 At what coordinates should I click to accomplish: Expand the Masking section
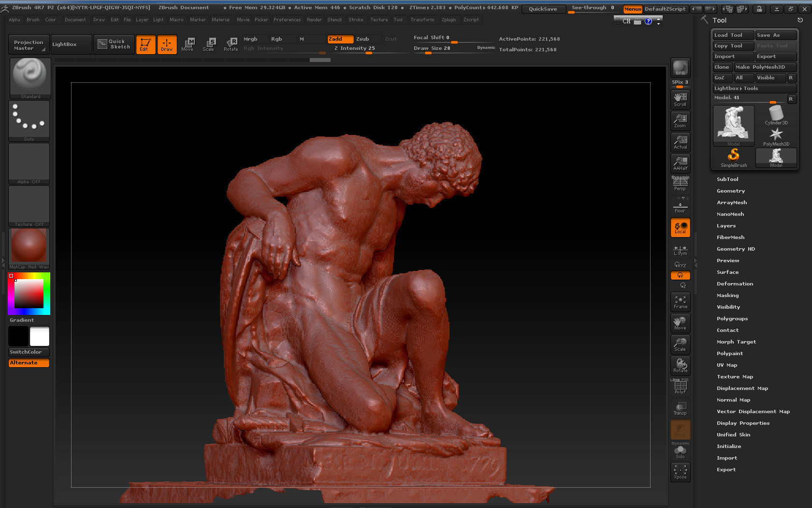pos(727,295)
